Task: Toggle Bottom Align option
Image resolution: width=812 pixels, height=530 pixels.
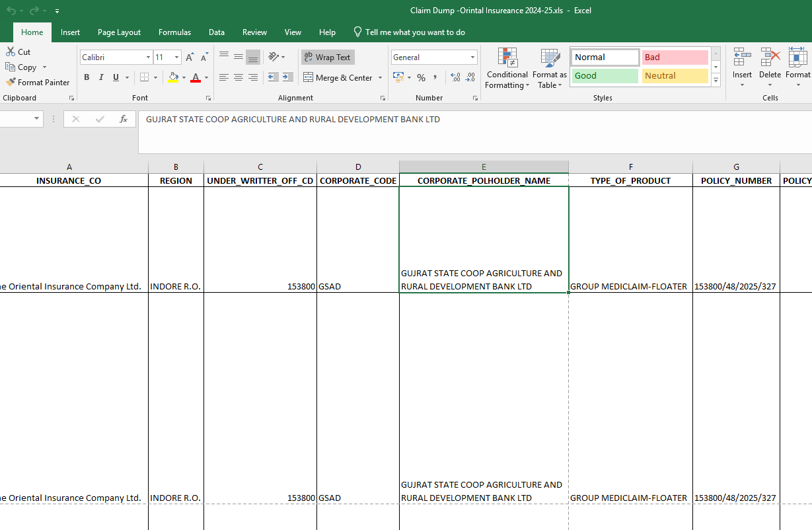Action: (x=253, y=57)
